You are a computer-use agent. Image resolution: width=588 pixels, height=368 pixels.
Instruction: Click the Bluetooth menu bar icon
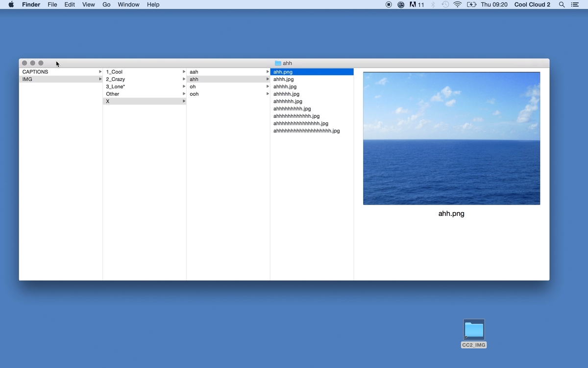tap(433, 4)
